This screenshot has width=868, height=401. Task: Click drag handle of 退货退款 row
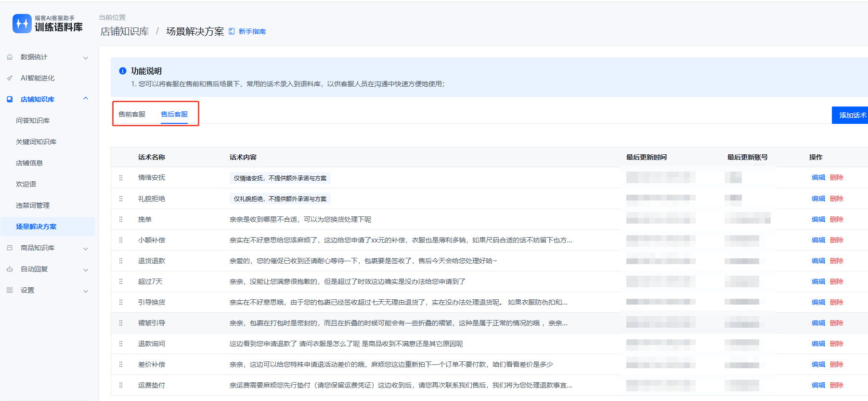click(121, 261)
